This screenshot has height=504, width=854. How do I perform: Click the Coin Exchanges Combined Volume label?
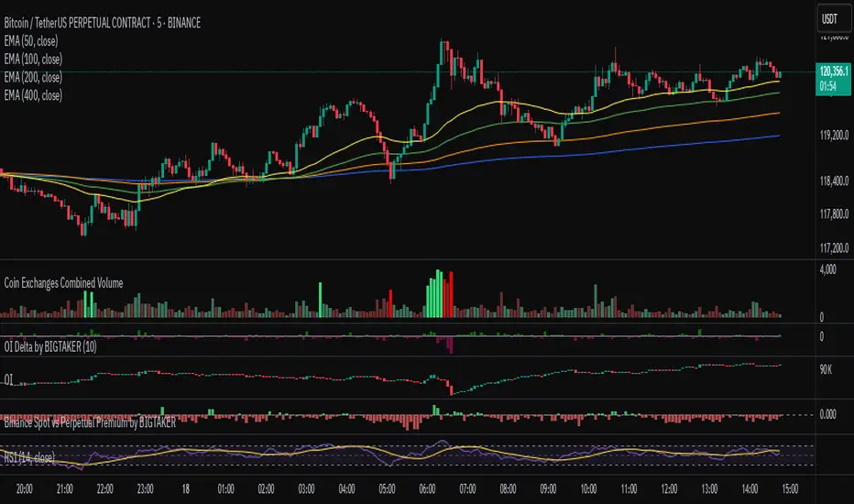pos(63,283)
